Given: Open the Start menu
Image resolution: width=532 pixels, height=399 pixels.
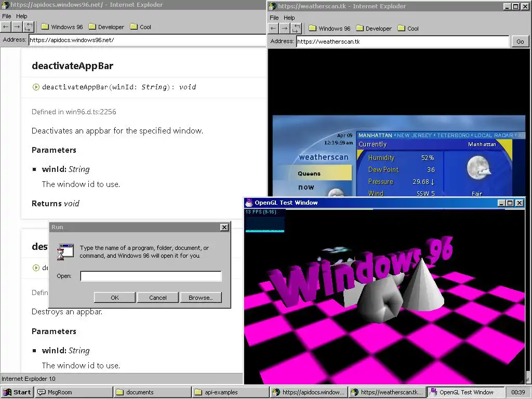Looking at the screenshot, I should tap(17, 392).
